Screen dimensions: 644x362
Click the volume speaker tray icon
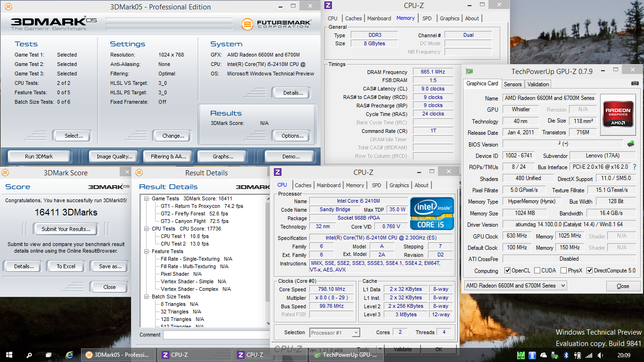[x=601, y=355]
